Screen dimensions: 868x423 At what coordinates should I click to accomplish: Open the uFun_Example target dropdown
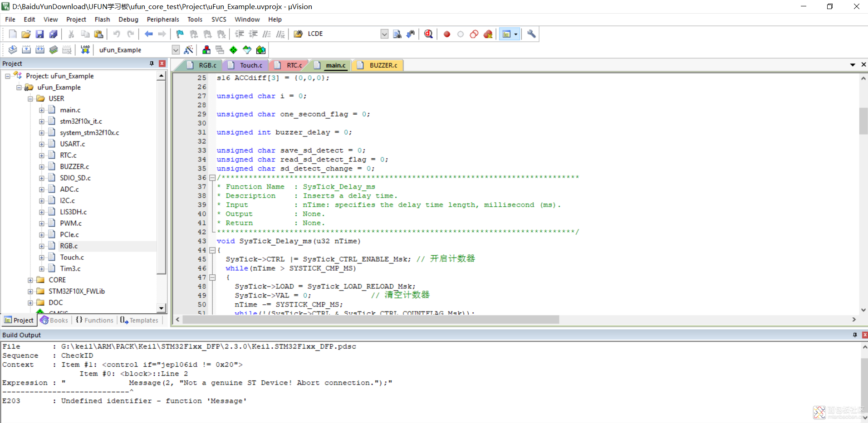pos(176,50)
